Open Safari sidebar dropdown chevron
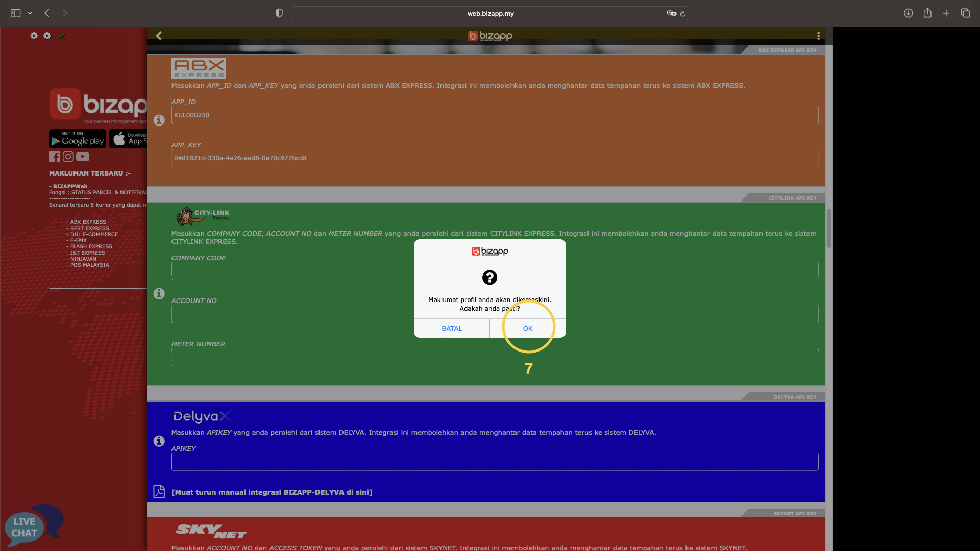 [x=30, y=13]
